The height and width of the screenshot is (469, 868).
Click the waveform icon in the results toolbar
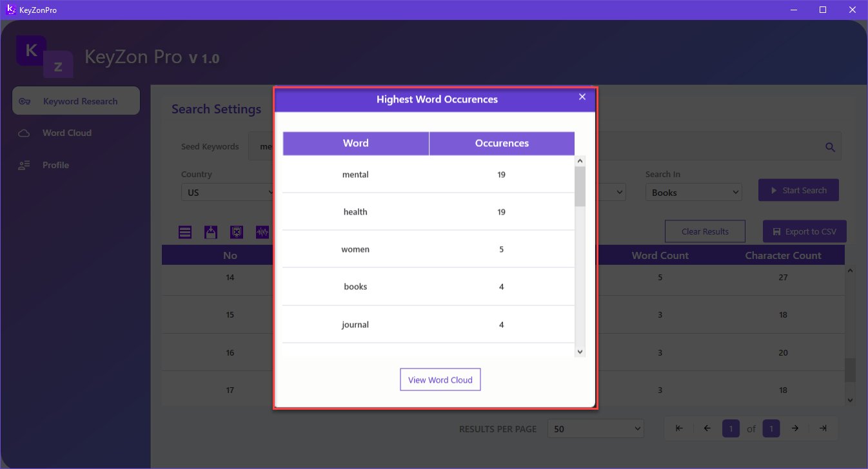tap(262, 233)
